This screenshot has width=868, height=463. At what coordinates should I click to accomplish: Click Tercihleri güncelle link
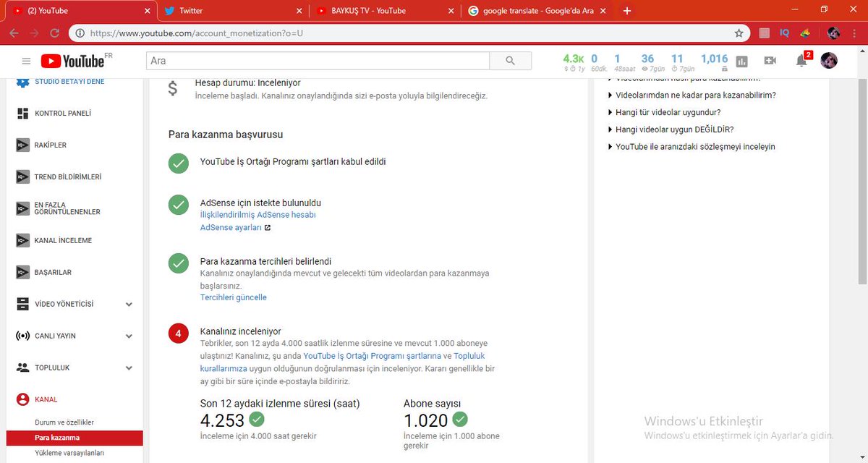pyautogui.click(x=234, y=297)
